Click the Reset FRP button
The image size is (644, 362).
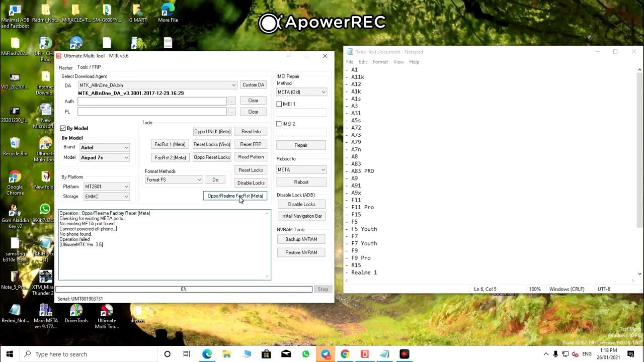251,144
